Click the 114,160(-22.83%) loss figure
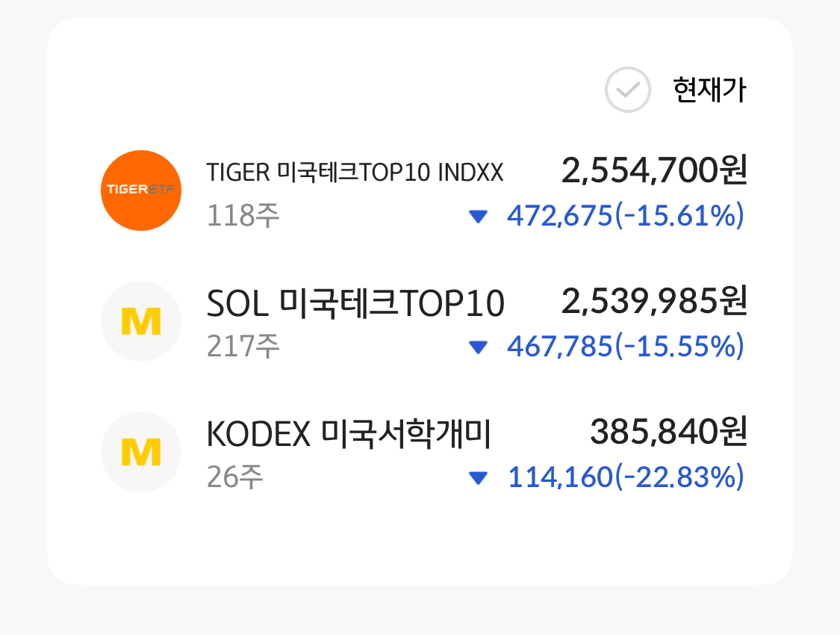The height and width of the screenshot is (635, 840). (626, 477)
